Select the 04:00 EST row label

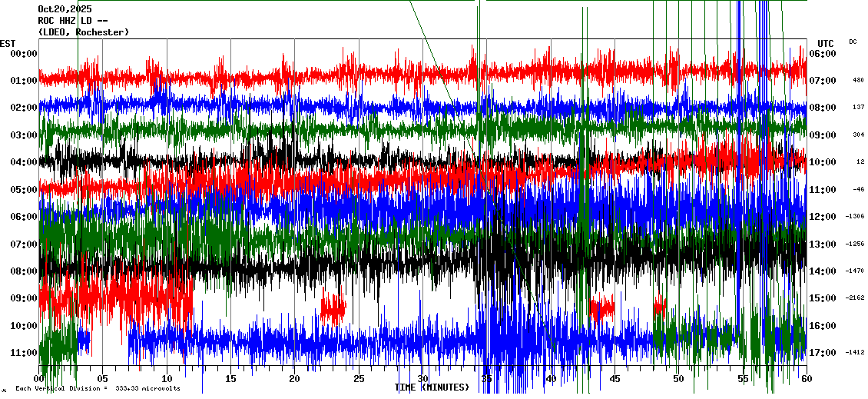tap(24, 162)
